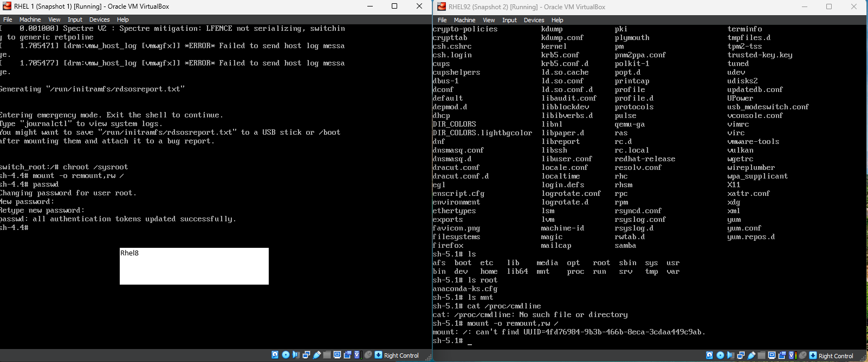The width and height of the screenshot is (868, 362).
Task: Open File menu in RHEL92 window
Action: pos(442,20)
